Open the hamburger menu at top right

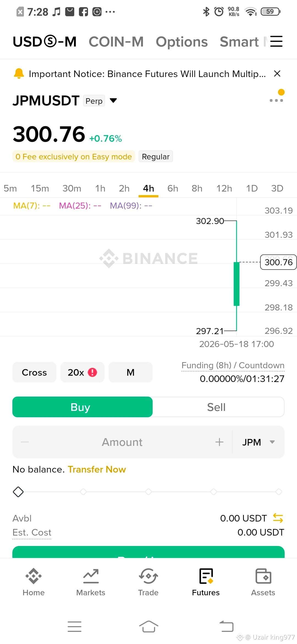(276, 42)
